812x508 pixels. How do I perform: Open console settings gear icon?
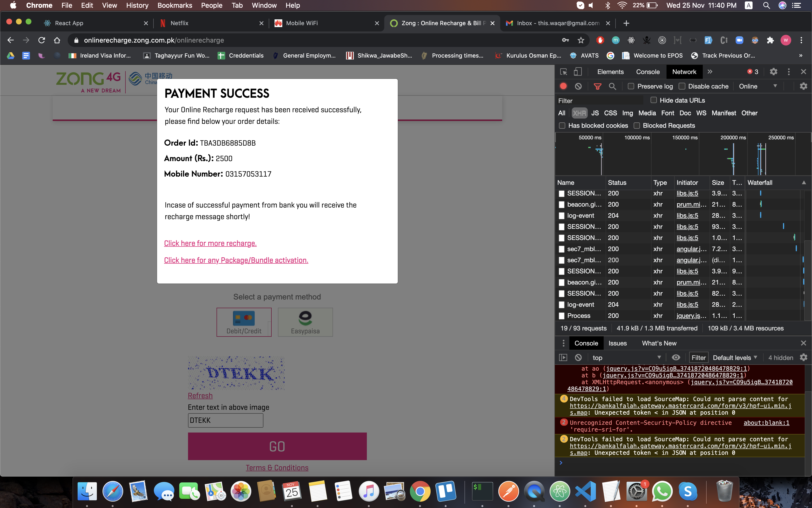(803, 358)
